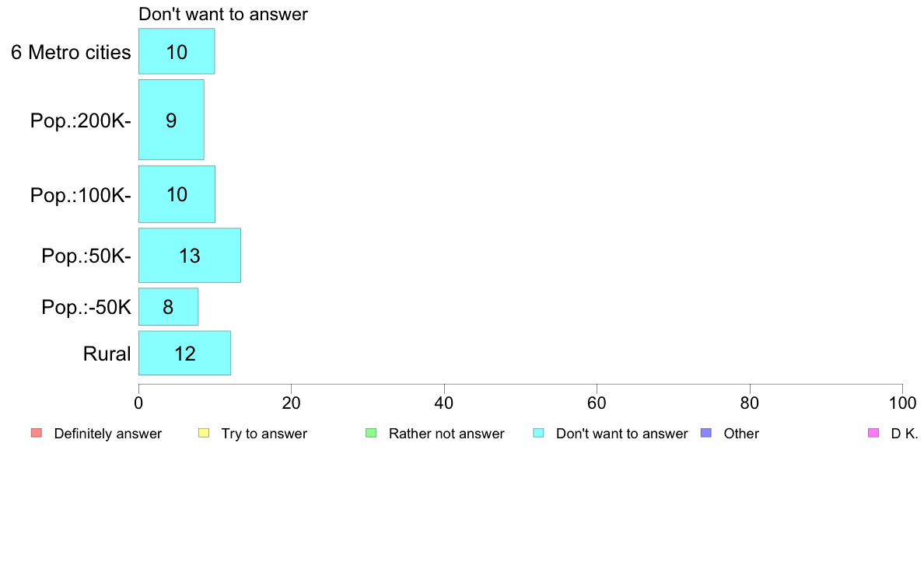This screenshot has height=572, width=924.
Task: Select the Pop.:100K- bar showing 10
Action: [177, 194]
